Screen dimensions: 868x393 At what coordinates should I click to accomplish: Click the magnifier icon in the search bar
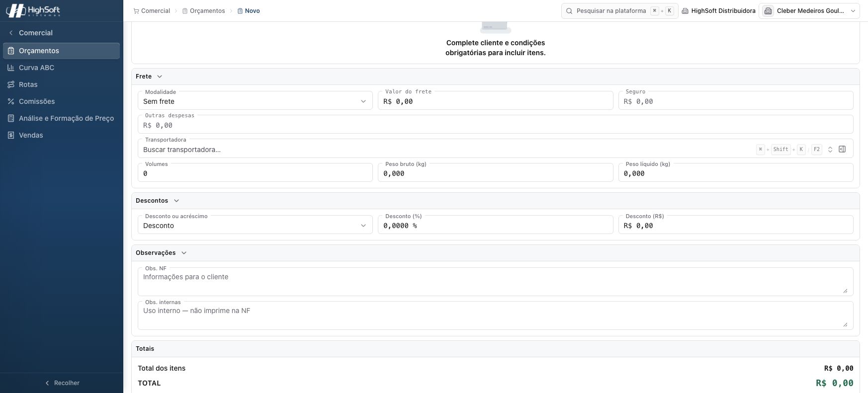pyautogui.click(x=570, y=11)
